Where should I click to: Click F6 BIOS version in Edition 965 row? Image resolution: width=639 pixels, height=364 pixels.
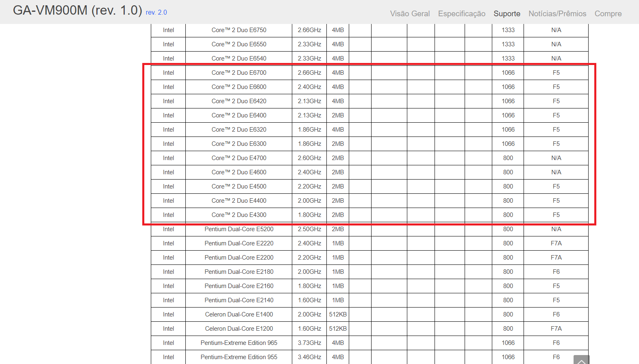point(556,343)
